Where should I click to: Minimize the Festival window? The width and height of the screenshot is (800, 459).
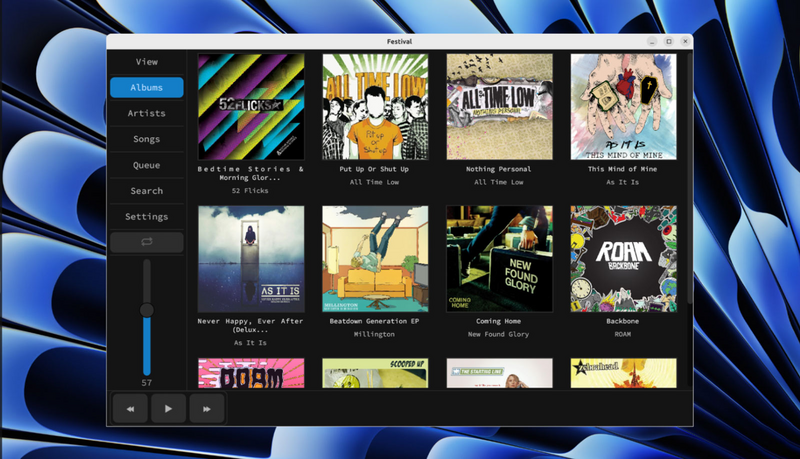coord(652,41)
